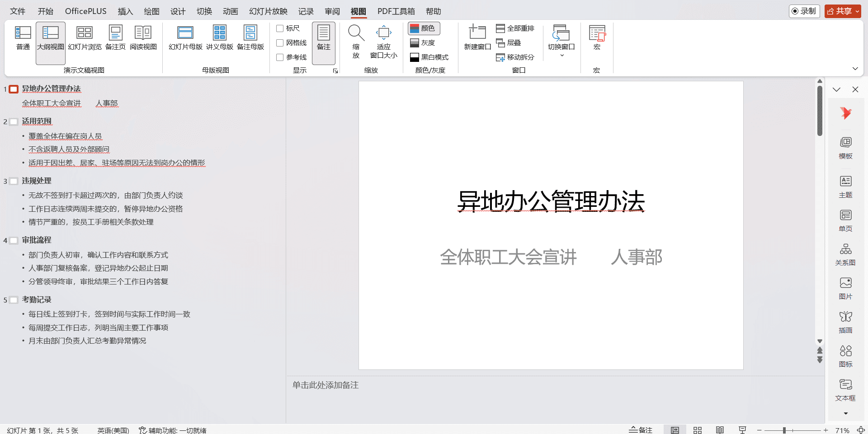Open Handout Master (讲义母版)
This screenshot has width=868, height=434.
220,38
